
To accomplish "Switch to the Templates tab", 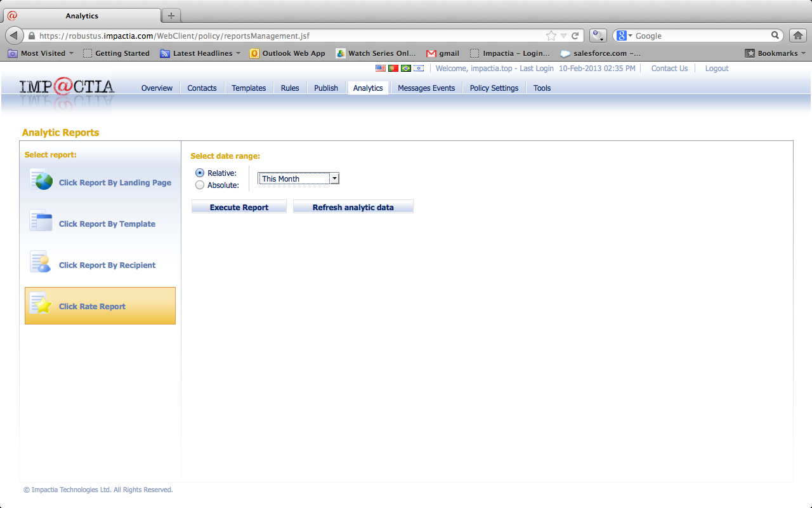I will point(249,88).
